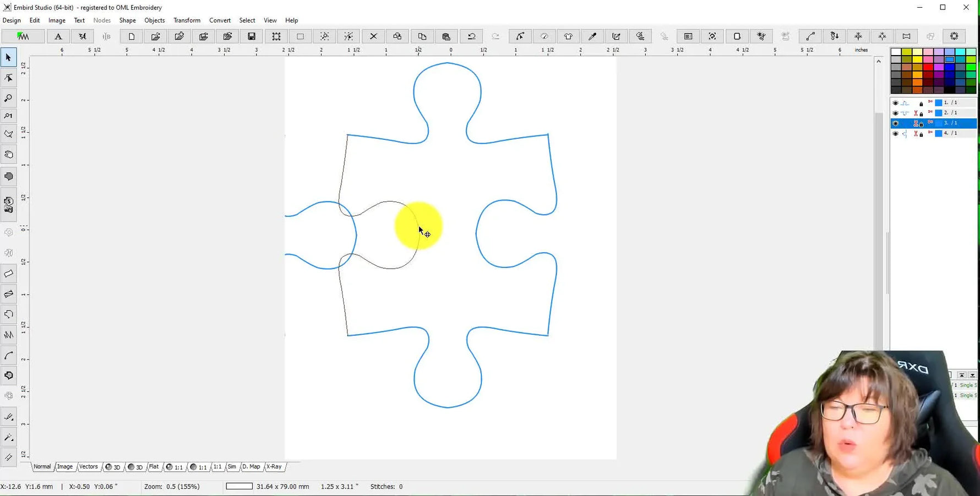Select the arrow Select tool in left toolbar

tap(8, 57)
